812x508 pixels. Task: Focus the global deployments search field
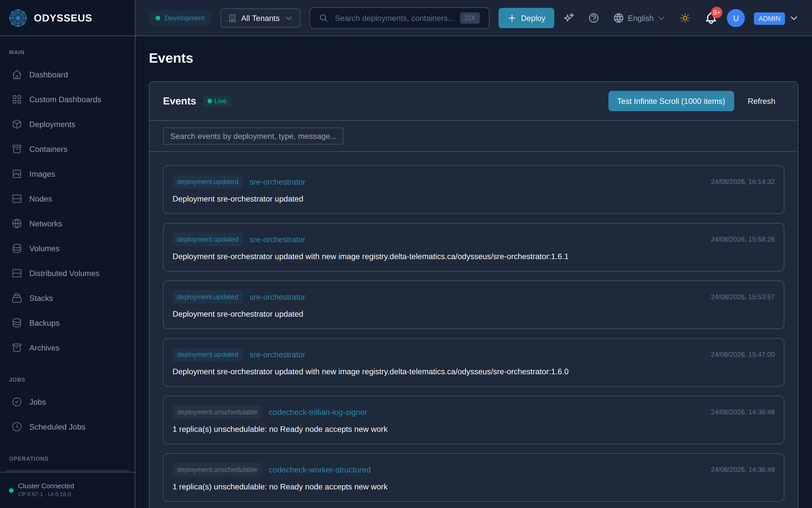pos(399,18)
